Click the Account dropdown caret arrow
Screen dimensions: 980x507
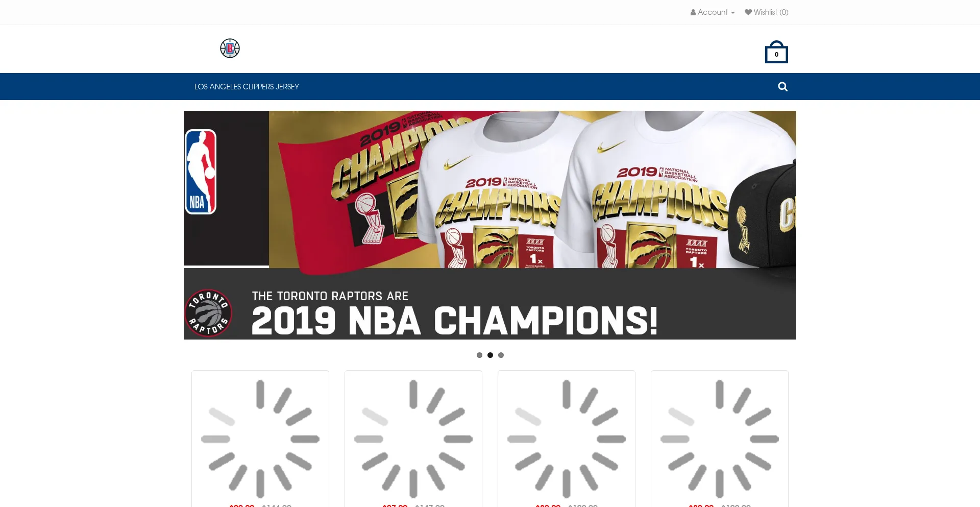pyautogui.click(x=733, y=13)
